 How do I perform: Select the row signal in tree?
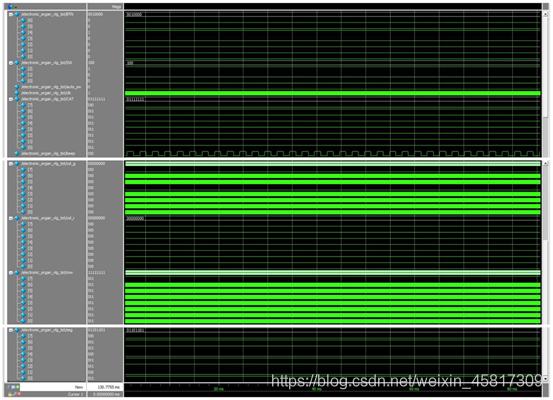click(47, 273)
